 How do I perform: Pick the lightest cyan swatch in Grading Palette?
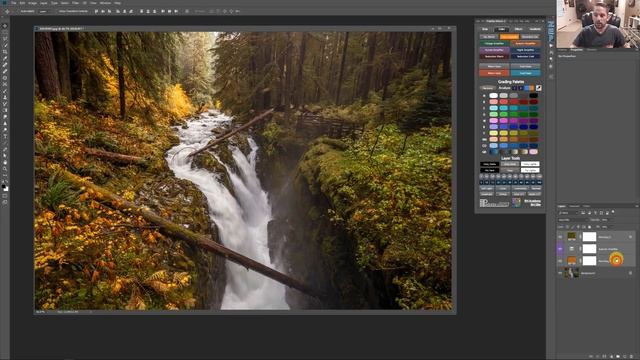tap(493, 108)
